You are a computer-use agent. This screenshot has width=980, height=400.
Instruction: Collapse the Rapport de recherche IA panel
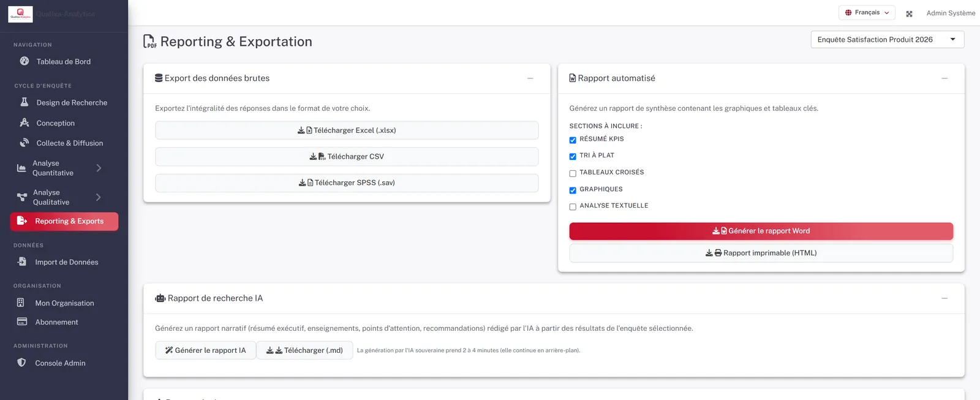click(x=944, y=298)
